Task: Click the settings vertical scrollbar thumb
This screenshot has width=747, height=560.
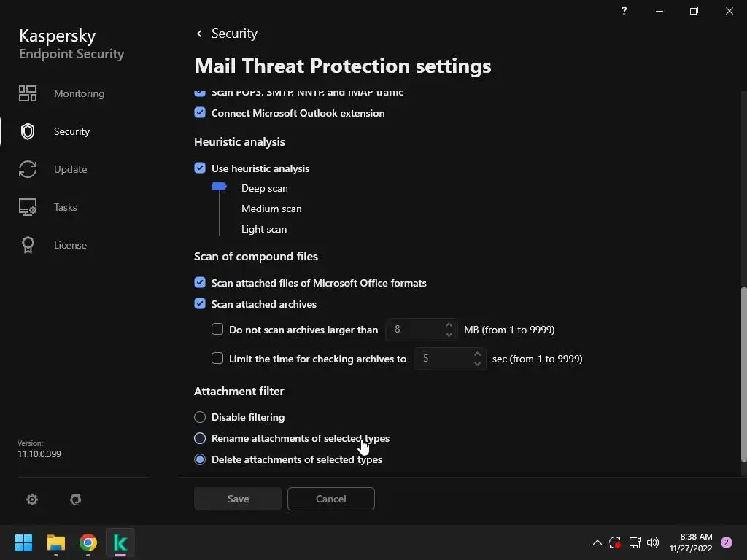Action: tap(743, 374)
